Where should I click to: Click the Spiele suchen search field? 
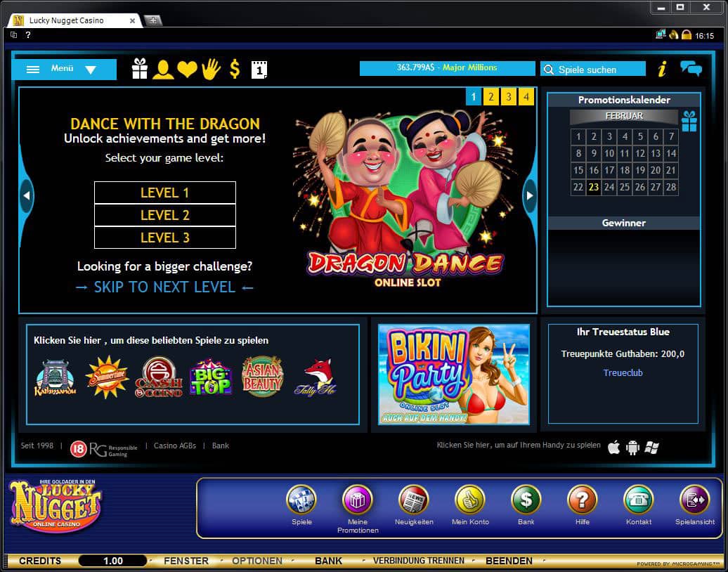coord(593,69)
